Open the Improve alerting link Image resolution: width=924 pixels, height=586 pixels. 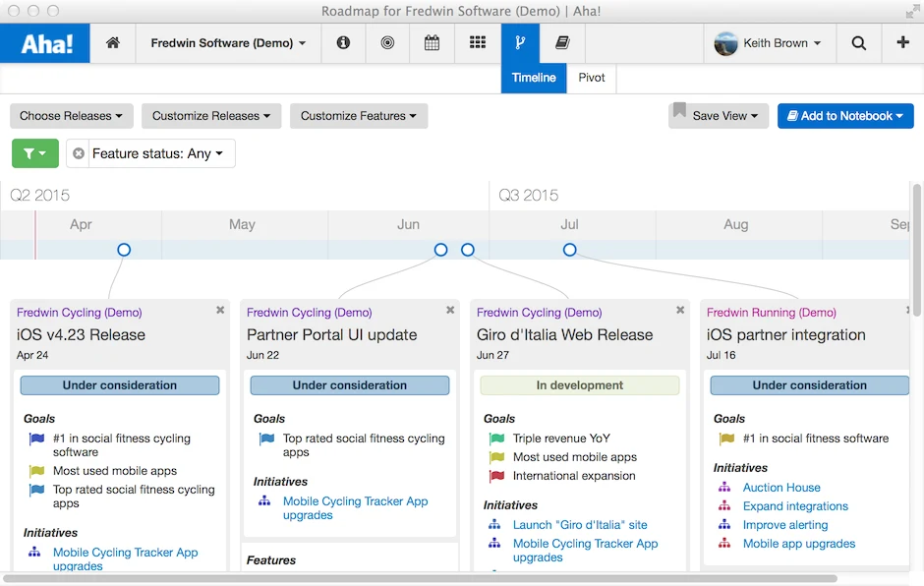coord(785,525)
